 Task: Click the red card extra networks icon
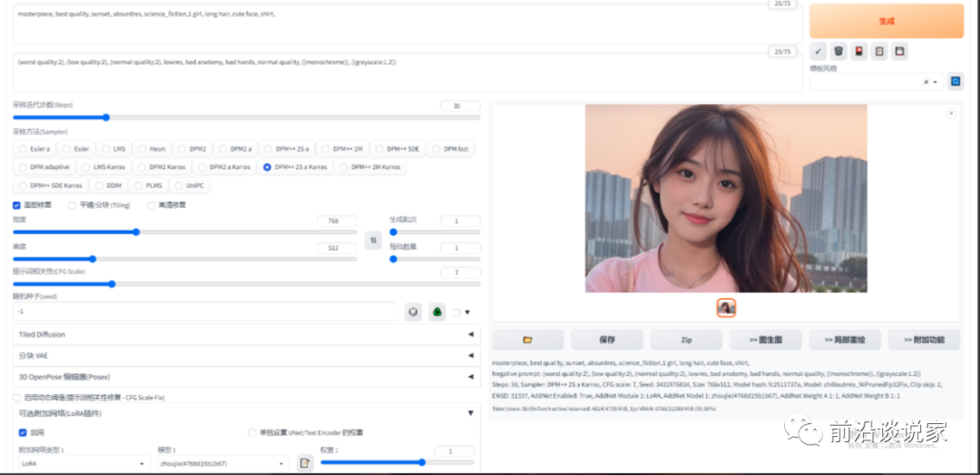click(858, 52)
